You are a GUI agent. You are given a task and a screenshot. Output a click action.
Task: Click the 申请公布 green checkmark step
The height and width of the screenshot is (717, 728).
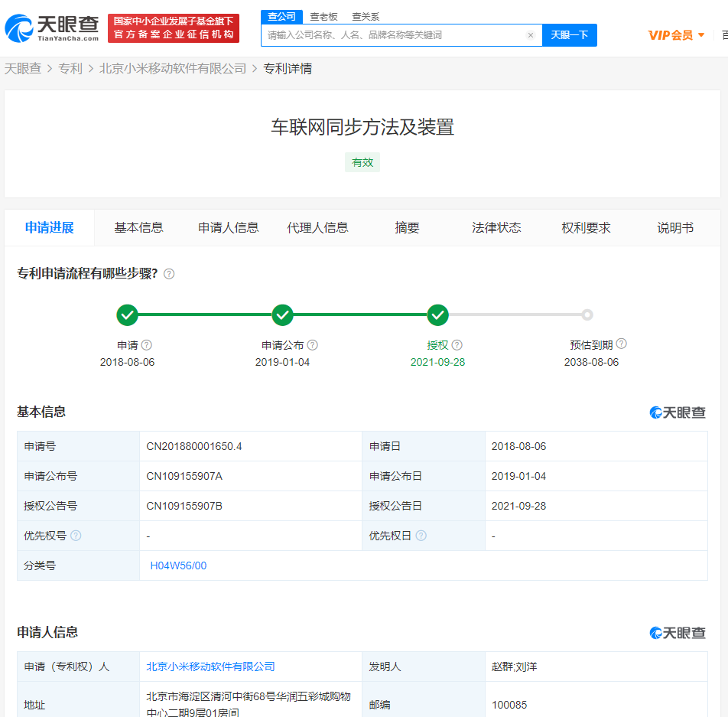pyautogui.click(x=282, y=315)
